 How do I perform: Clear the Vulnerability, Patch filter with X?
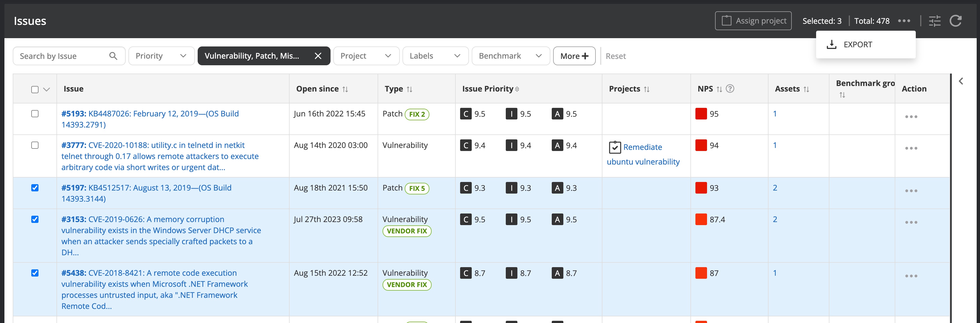pyautogui.click(x=318, y=56)
